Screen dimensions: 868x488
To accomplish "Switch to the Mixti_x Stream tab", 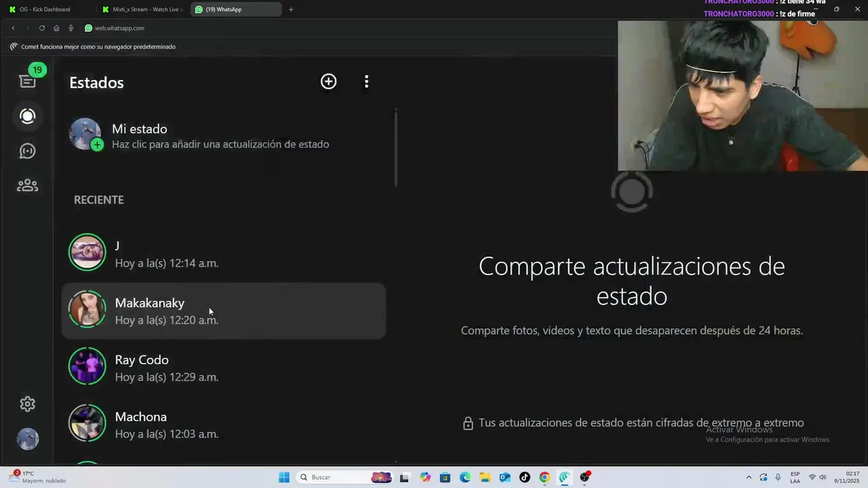I will tap(142, 9).
